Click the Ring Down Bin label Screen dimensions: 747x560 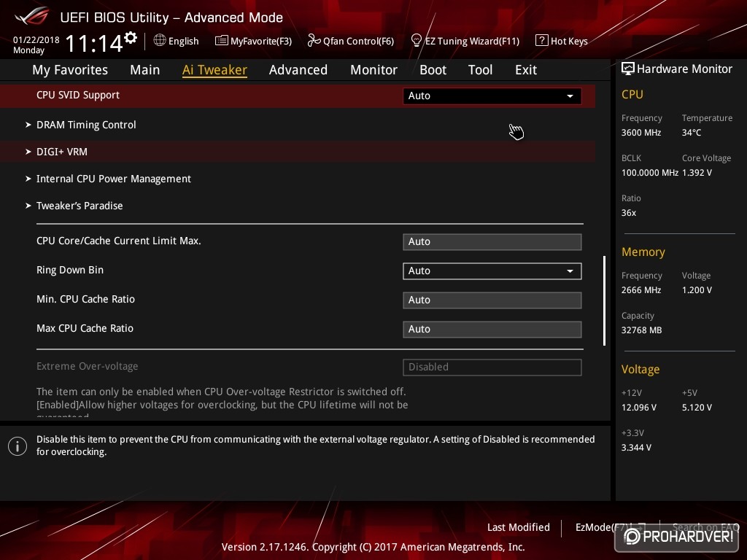pos(70,270)
